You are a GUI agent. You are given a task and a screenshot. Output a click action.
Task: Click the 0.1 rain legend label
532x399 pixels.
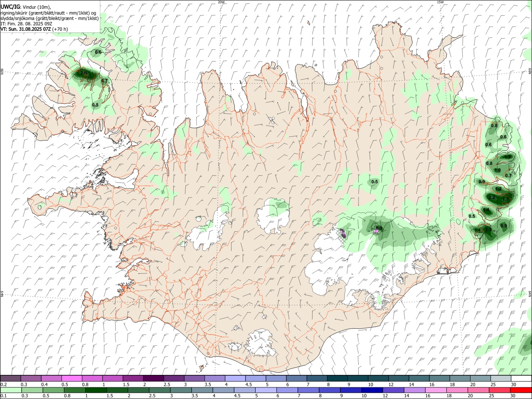tap(3, 396)
